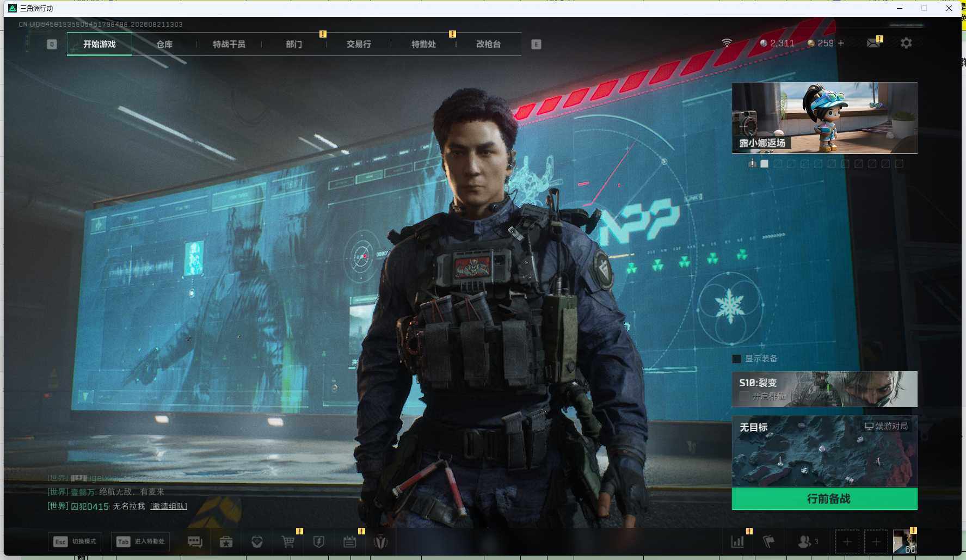Image resolution: width=966 pixels, height=560 pixels.
Task: Add teammate in first empty plus slot
Action: click(x=847, y=541)
